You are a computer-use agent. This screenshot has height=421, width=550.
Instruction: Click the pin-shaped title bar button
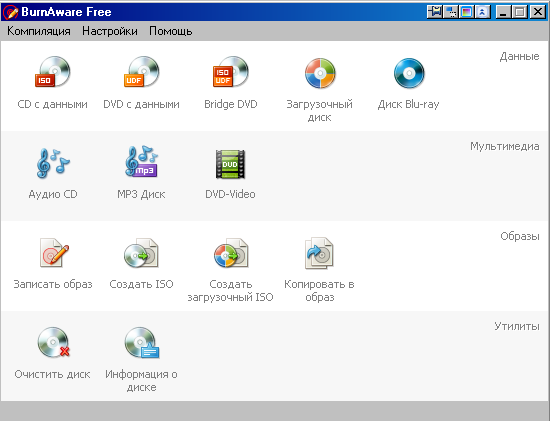[435, 12]
